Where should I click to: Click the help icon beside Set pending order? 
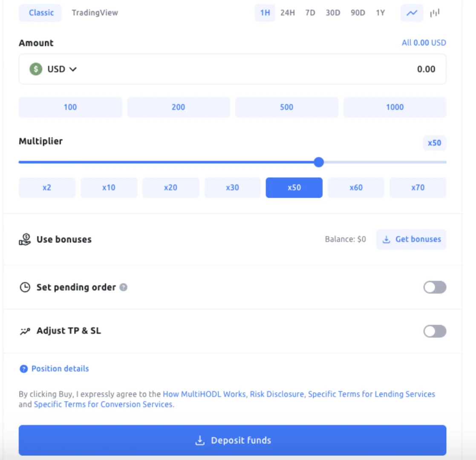point(123,287)
